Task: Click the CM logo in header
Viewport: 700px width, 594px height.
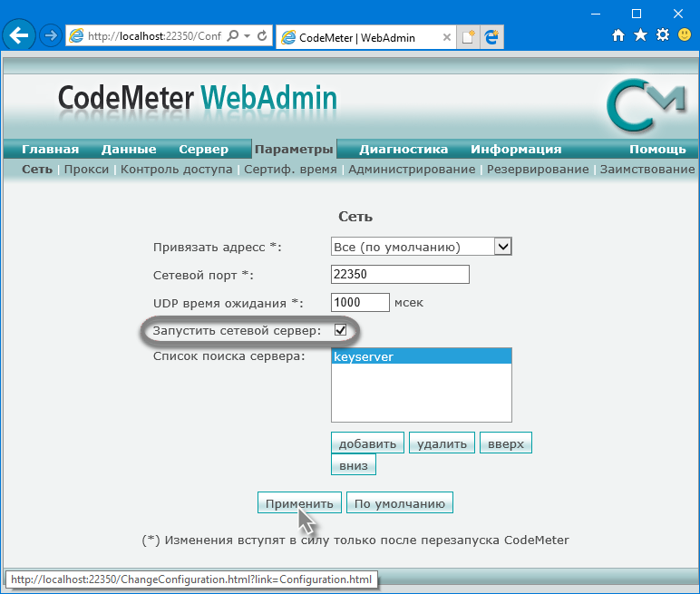Action: (646, 105)
